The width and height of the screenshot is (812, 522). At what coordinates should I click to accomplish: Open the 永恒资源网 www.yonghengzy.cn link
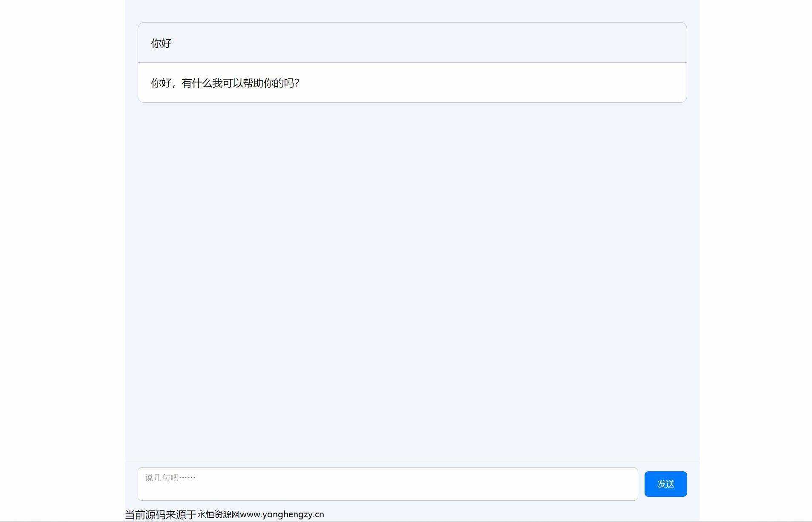click(260, 514)
